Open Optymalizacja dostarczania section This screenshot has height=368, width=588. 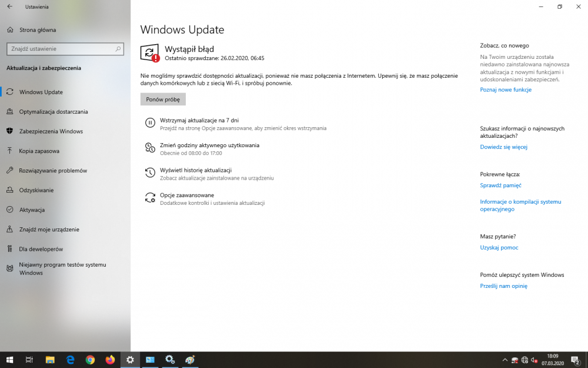click(x=53, y=111)
